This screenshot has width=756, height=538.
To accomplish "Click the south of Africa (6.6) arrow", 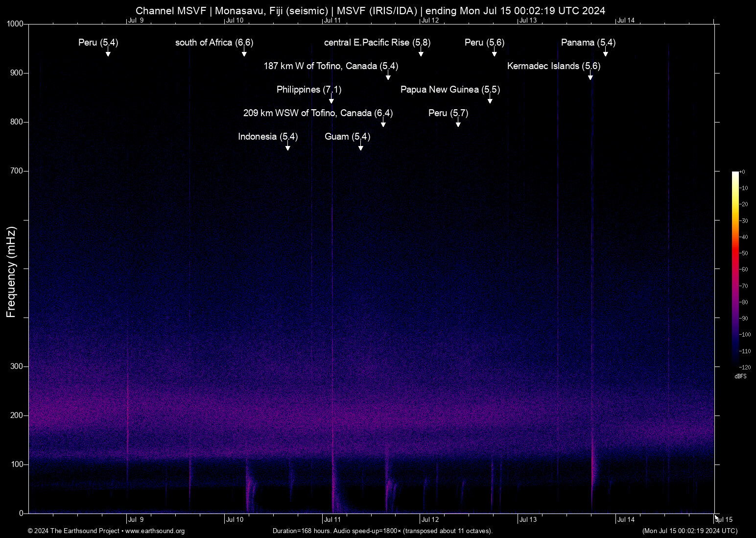I will [244, 52].
